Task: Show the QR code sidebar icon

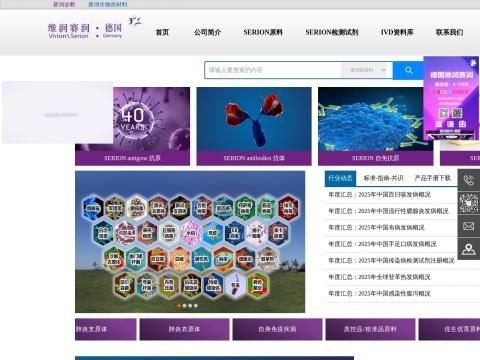Action: coord(469,203)
